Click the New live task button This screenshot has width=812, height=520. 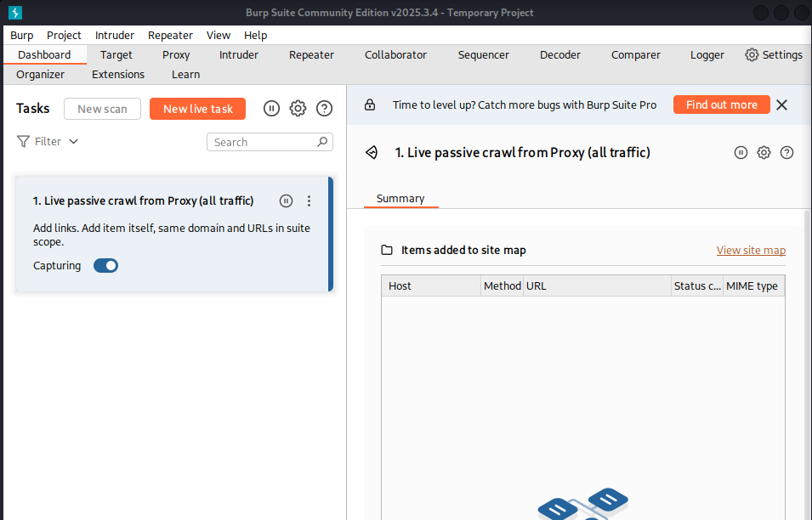coord(198,109)
